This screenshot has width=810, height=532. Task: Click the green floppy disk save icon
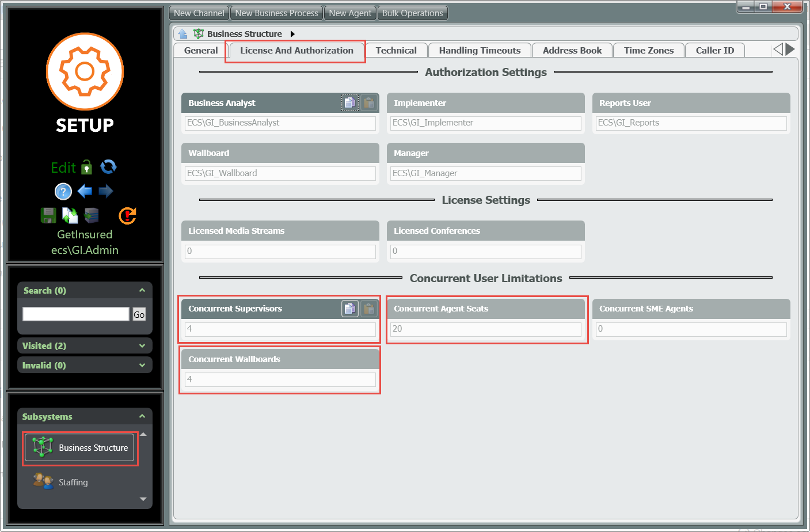point(48,215)
